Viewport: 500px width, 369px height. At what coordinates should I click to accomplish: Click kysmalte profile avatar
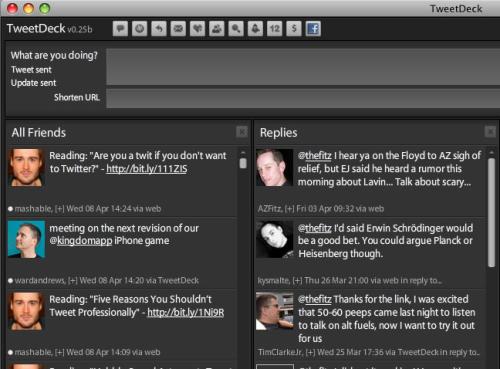(x=275, y=240)
